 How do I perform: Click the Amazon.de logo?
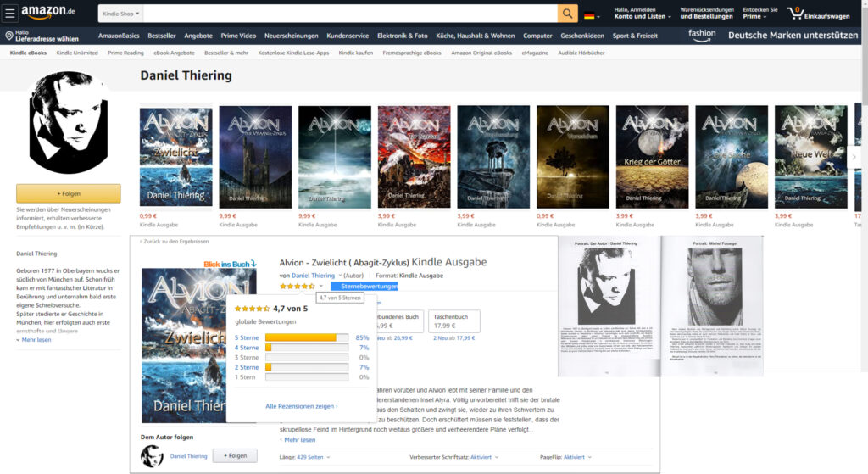click(48, 12)
